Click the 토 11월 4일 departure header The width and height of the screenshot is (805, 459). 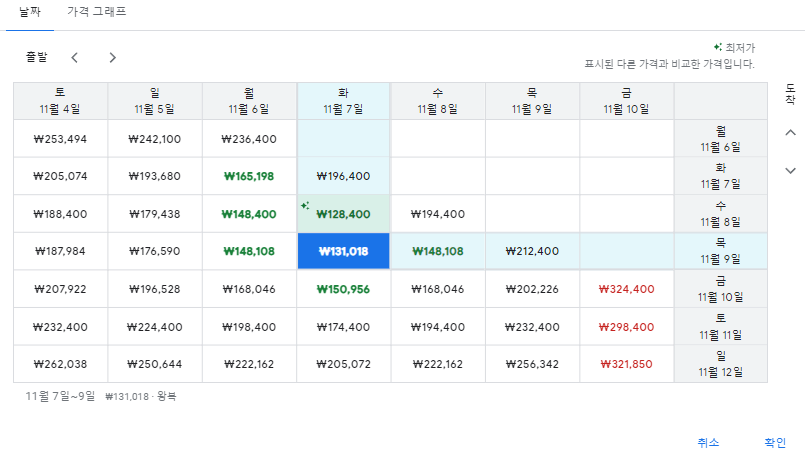pos(60,101)
